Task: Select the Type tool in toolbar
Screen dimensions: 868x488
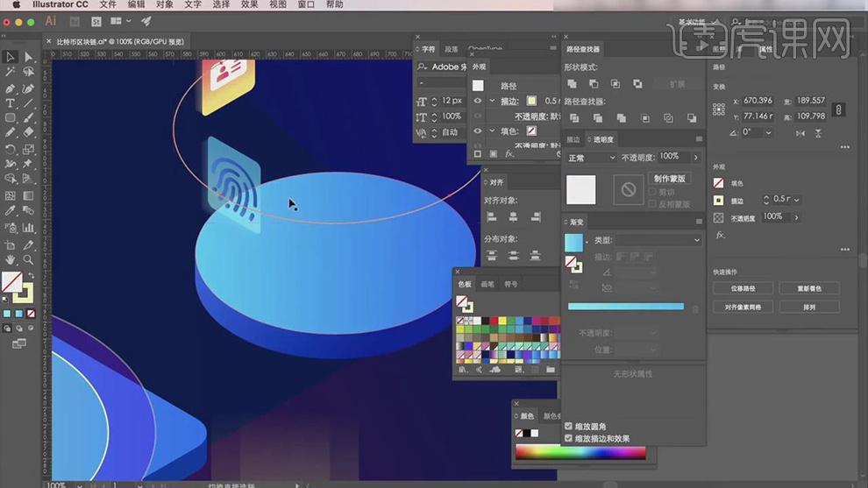Action: (11, 103)
